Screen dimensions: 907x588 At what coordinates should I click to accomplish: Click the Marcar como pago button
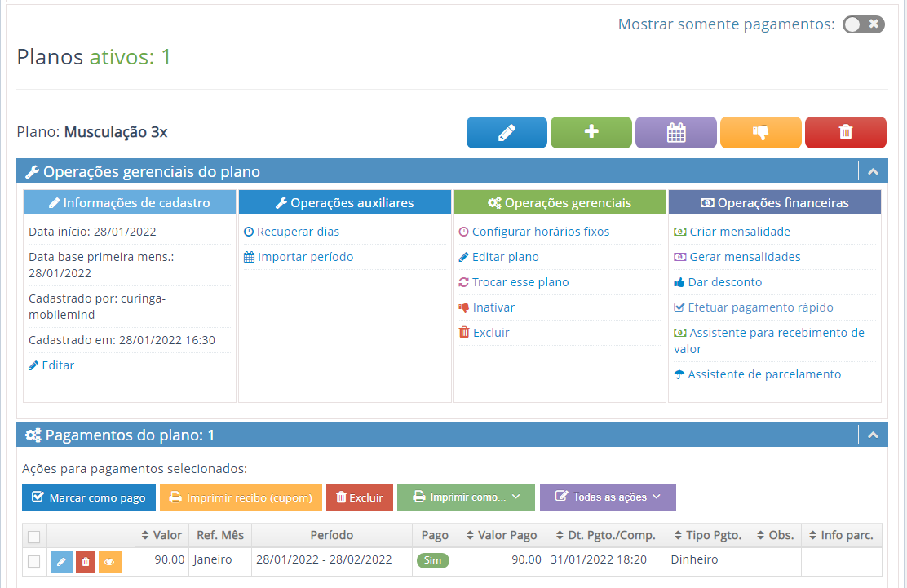[x=88, y=497]
